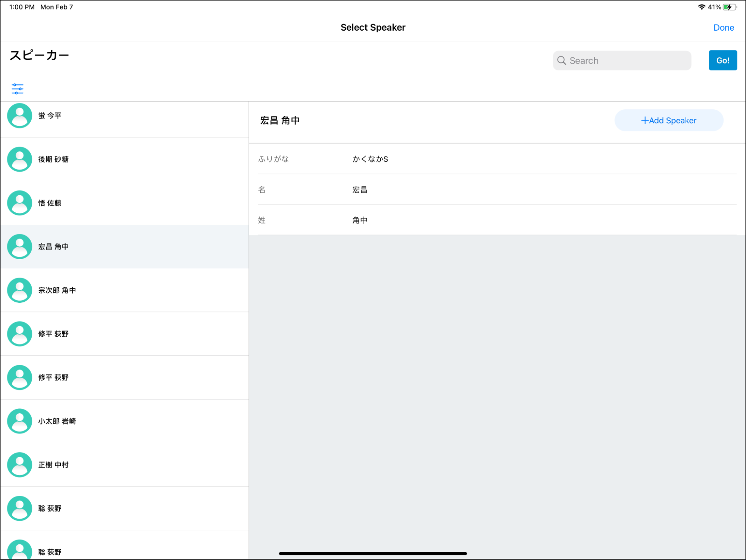Click the search magnifier icon

[x=561, y=60]
